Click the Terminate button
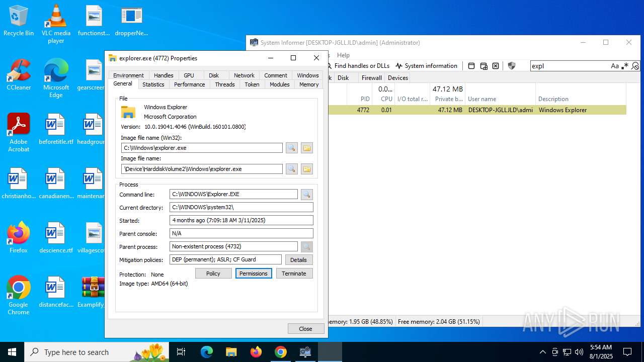The height and width of the screenshot is (362, 644). pos(294,274)
